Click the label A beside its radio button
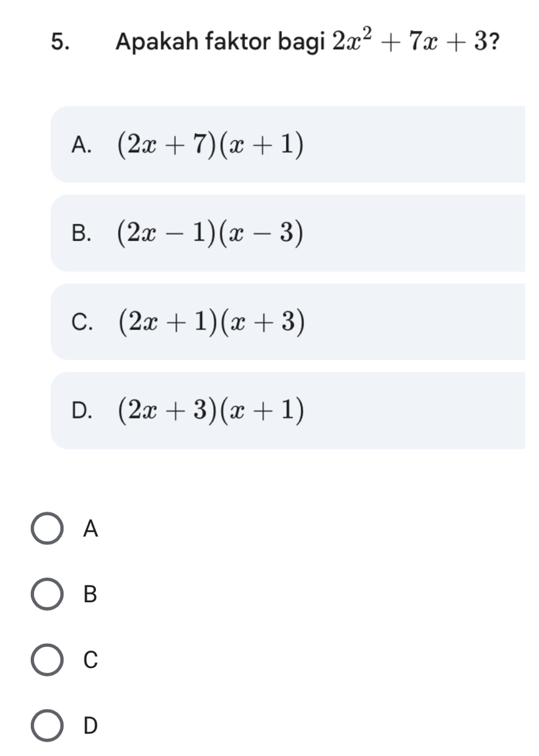Screen dimensions: 539x756 91,529
